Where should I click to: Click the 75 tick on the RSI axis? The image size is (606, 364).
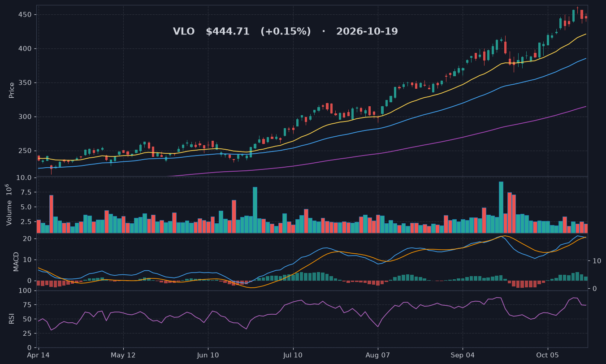click(27, 305)
